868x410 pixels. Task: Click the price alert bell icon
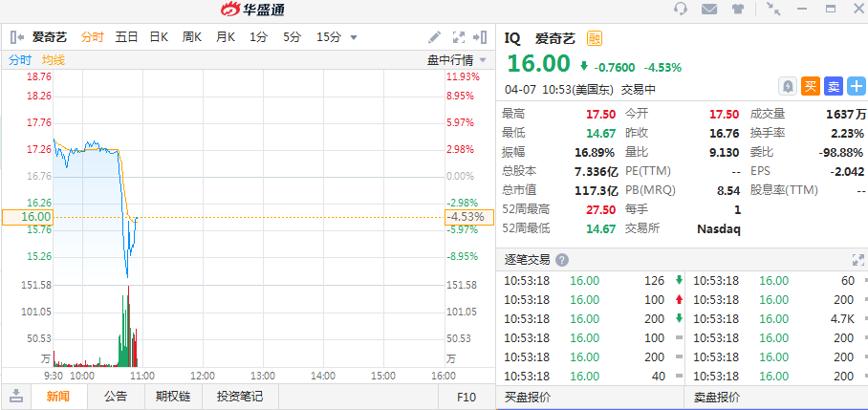pyautogui.click(x=787, y=86)
